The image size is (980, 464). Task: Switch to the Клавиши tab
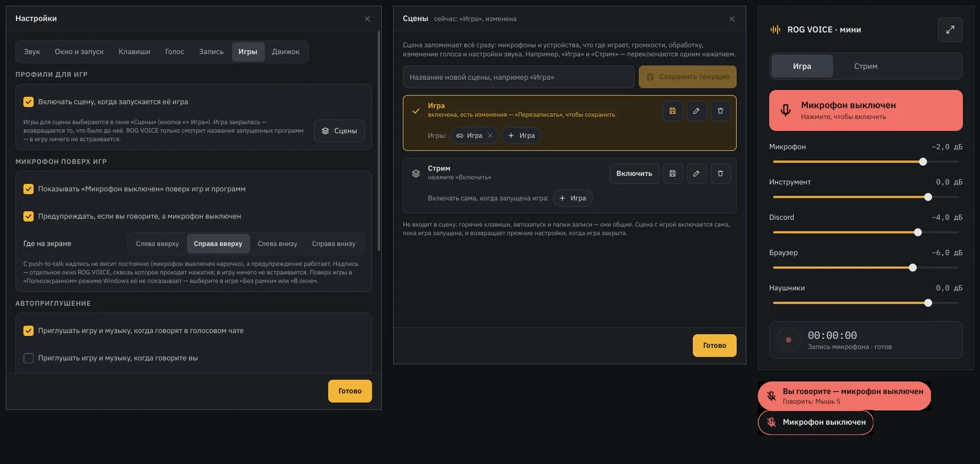(x=134, y=52)
